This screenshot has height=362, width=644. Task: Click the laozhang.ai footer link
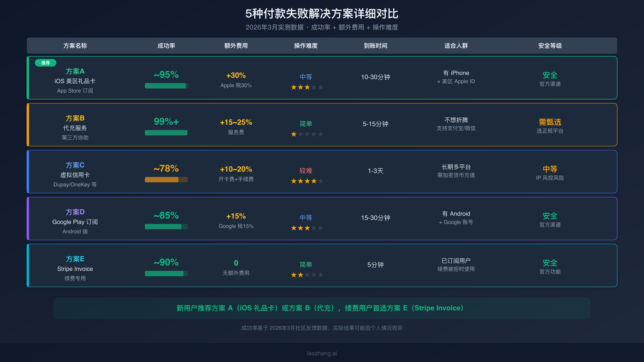[322, 353]
